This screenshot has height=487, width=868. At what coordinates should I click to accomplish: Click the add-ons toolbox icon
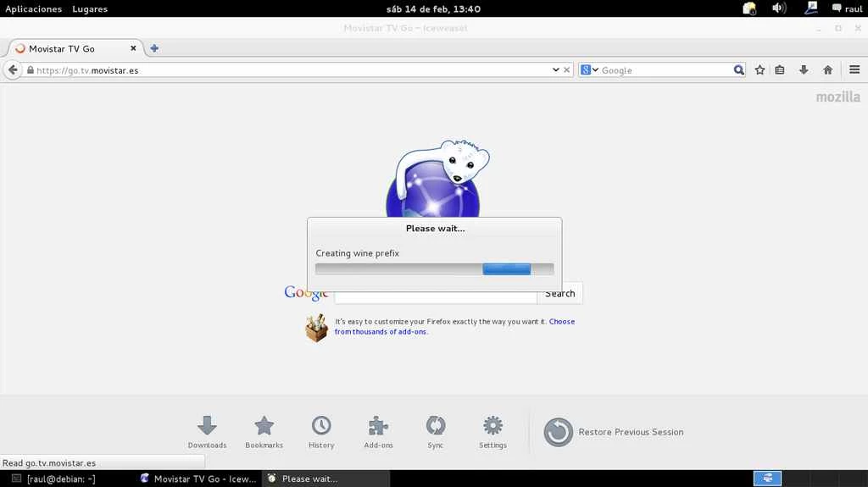[x=317, y=328]
